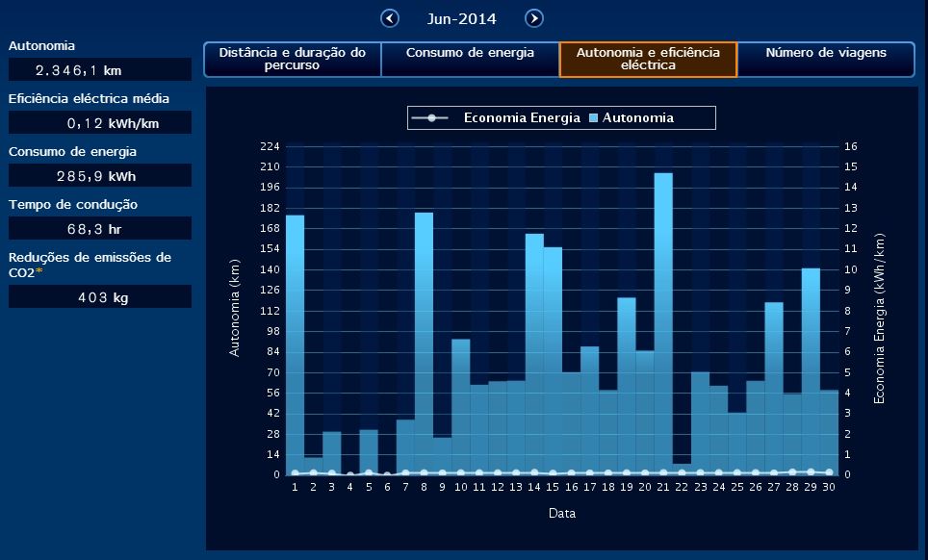Open Distância e duração do percurso tab

(292, 60)
